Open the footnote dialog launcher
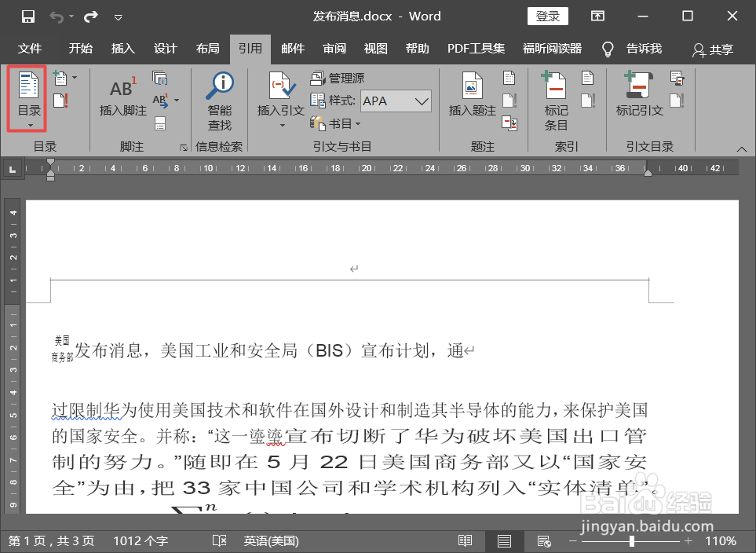The image size is (756, 553). click(184, 148)
